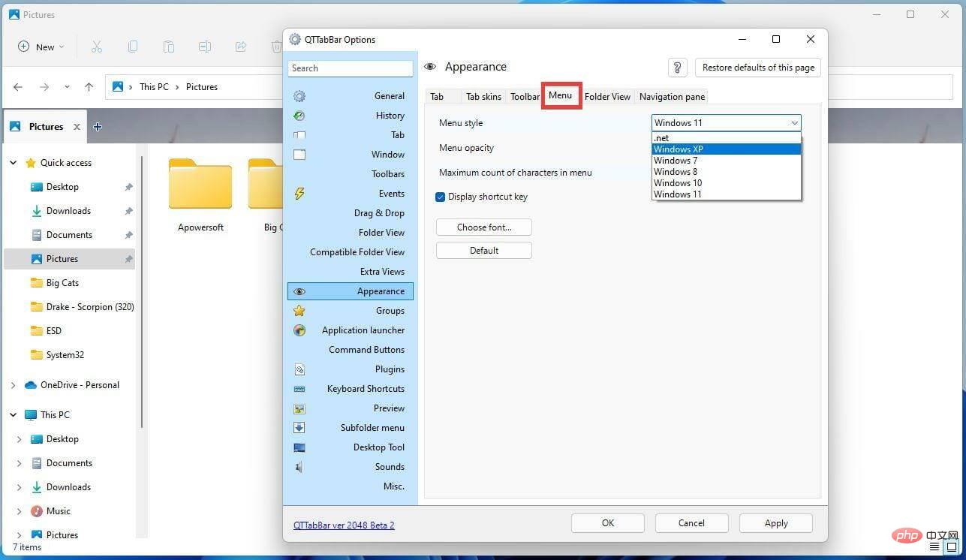The image size is (966, 560).
Task: Switch to the Tab skins tab
Action: pyautogui.click(x=483, y=97)
